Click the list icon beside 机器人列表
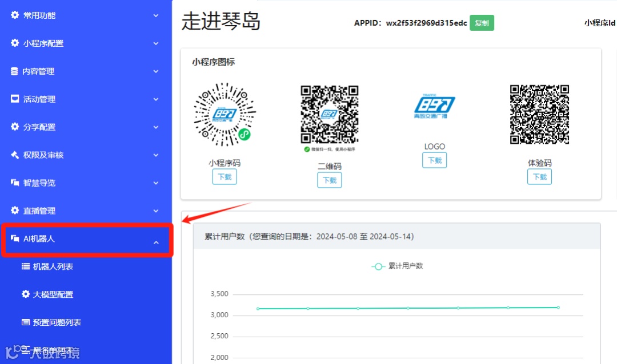Viewport: 617px width, 364px height. [x=26, y=266]
